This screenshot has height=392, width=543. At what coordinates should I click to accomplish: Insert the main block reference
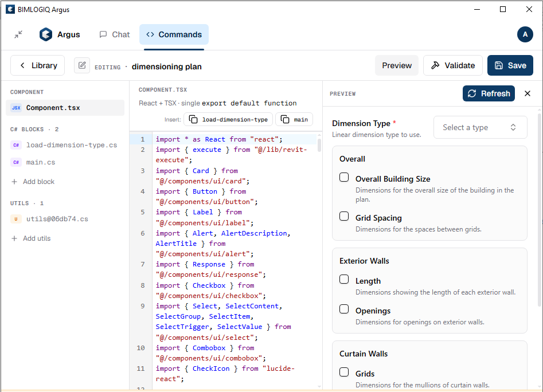[x=294, y=119]
